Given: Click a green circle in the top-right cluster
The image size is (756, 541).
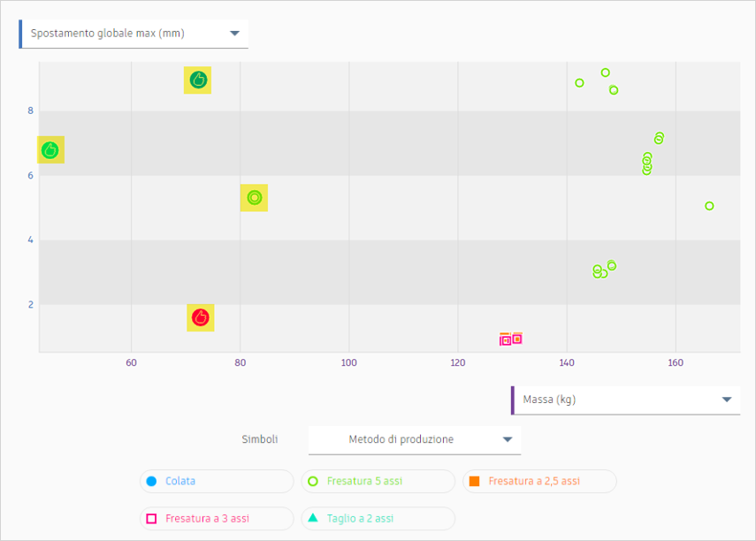Looking at the screenshot, I should (x=605, y=73).
